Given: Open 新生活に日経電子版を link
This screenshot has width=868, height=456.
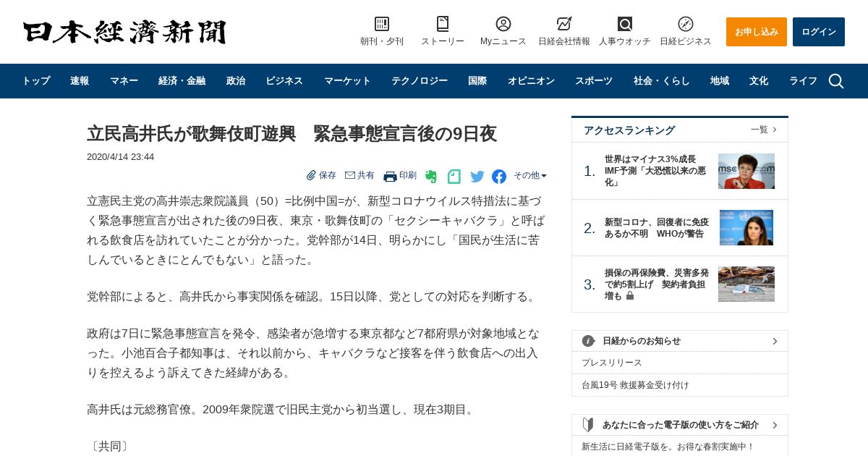Looking at the screenshot, I should click(668, 447).
